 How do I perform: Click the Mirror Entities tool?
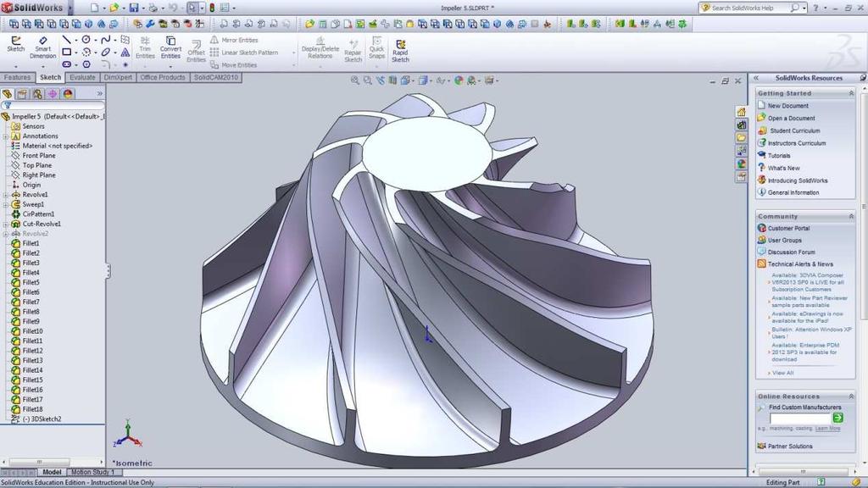[x=234, y=40]
